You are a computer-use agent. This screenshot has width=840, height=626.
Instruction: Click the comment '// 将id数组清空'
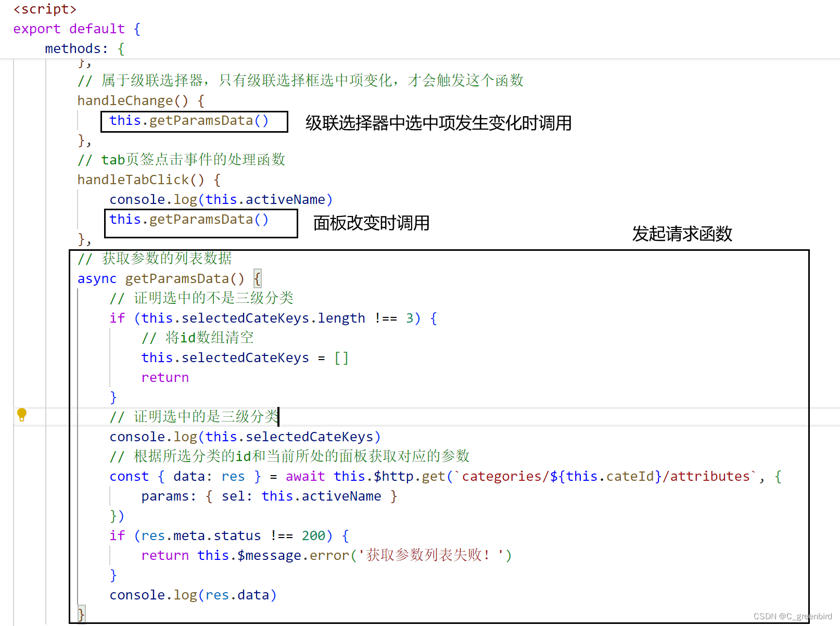[197, 338]
